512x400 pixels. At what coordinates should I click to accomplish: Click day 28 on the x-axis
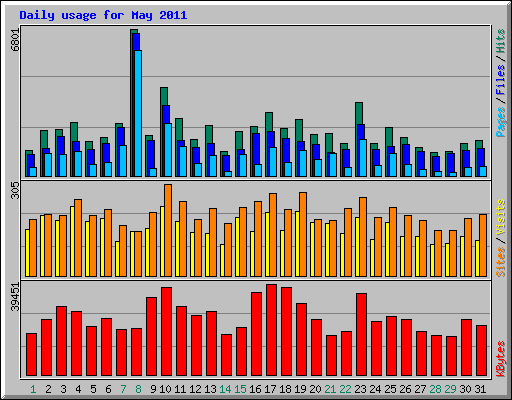(x=435, y=389)
